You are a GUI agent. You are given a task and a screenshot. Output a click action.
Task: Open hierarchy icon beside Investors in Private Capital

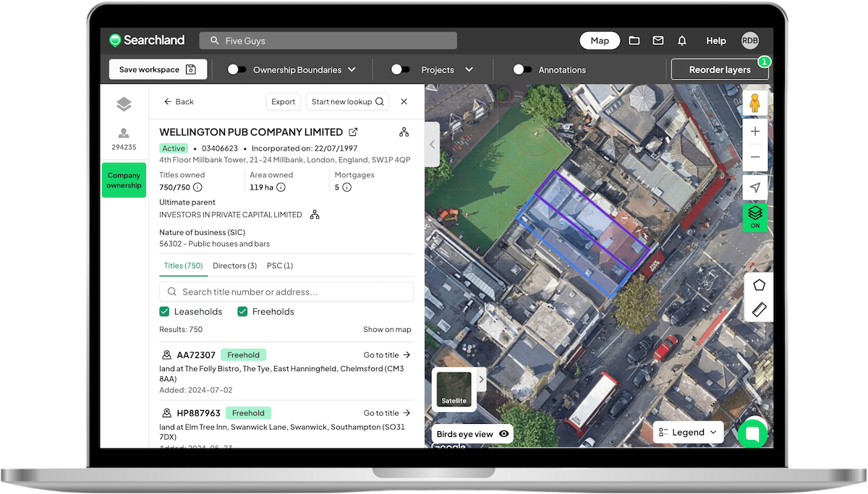coord(315,215)
